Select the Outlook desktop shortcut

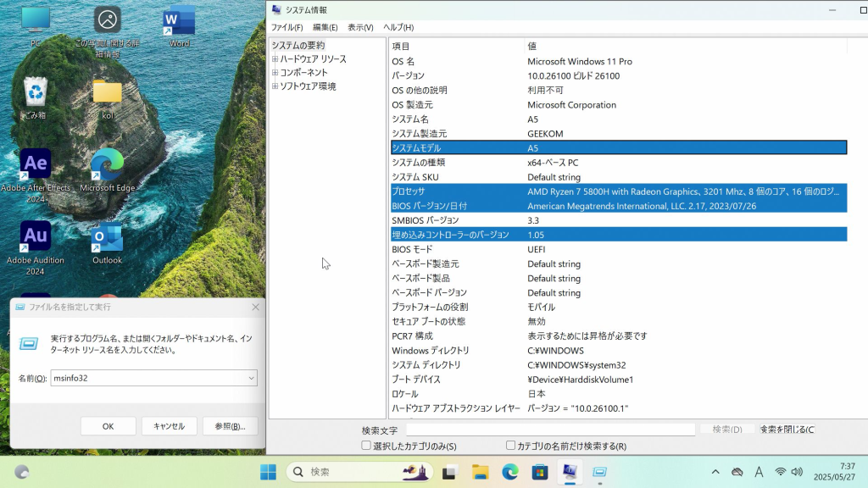[107, 243]
